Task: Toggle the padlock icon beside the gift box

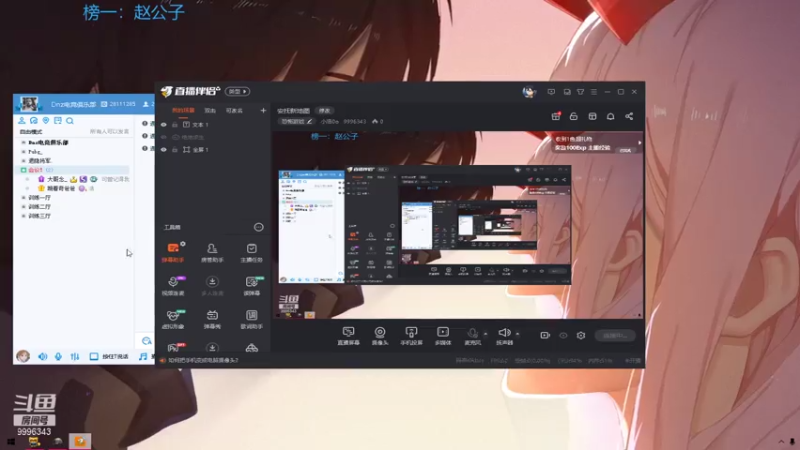Action: coord(573,116)
